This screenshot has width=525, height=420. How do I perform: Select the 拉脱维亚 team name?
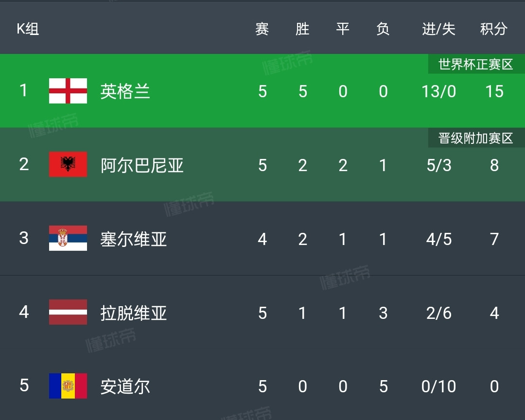pyautogui.click(x=134, y=313)
